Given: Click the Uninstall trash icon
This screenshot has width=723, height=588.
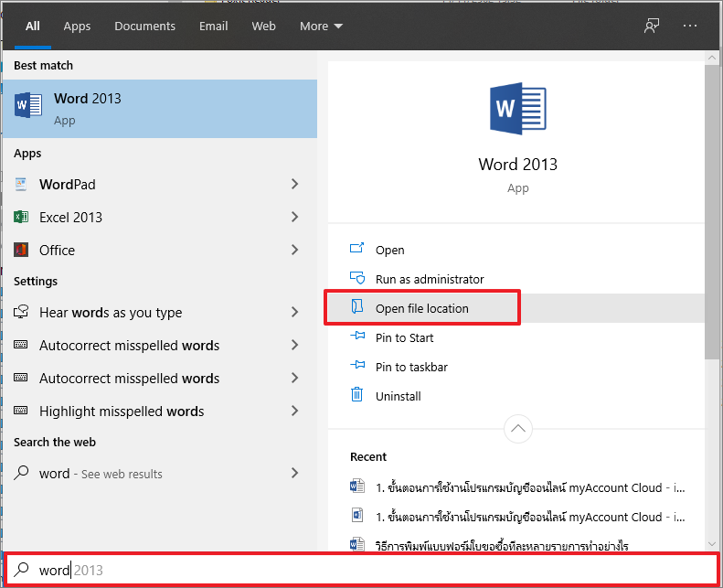Looking at the screenshot, I should tap(356, 394).
